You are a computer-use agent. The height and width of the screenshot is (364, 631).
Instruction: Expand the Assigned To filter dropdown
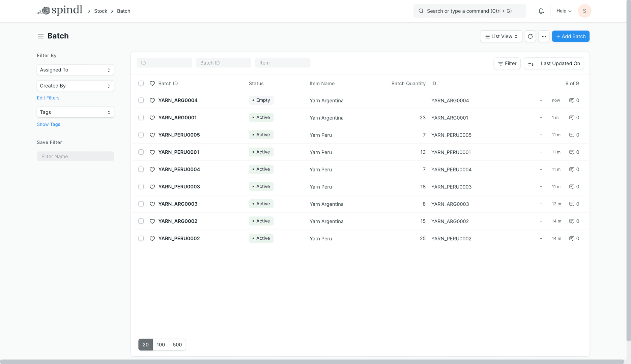coord(75,70)
